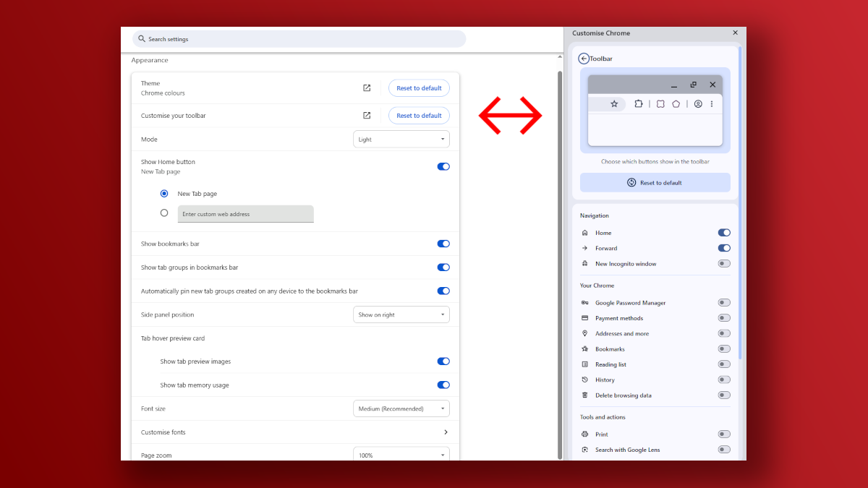This screenshot has height=488, width=868.
Task: Click the New Incognito window icon
Action: (x=584, y=263)
